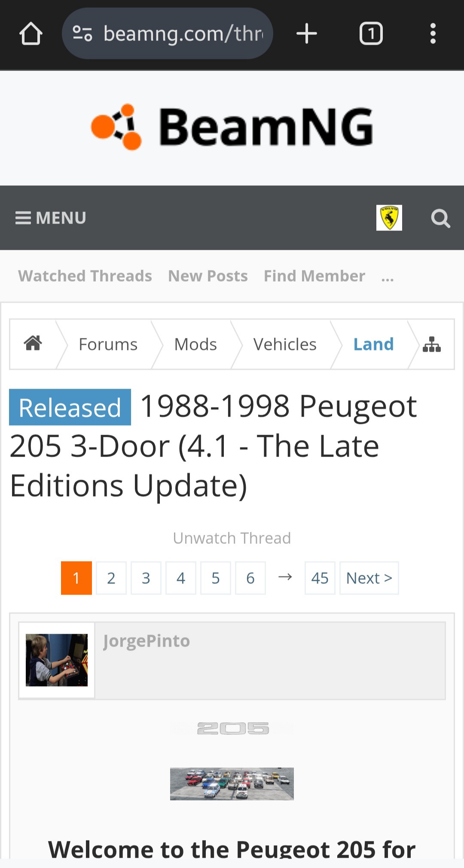Open the forum search magnifier icon
464x868 pixels.
(440, 218)
